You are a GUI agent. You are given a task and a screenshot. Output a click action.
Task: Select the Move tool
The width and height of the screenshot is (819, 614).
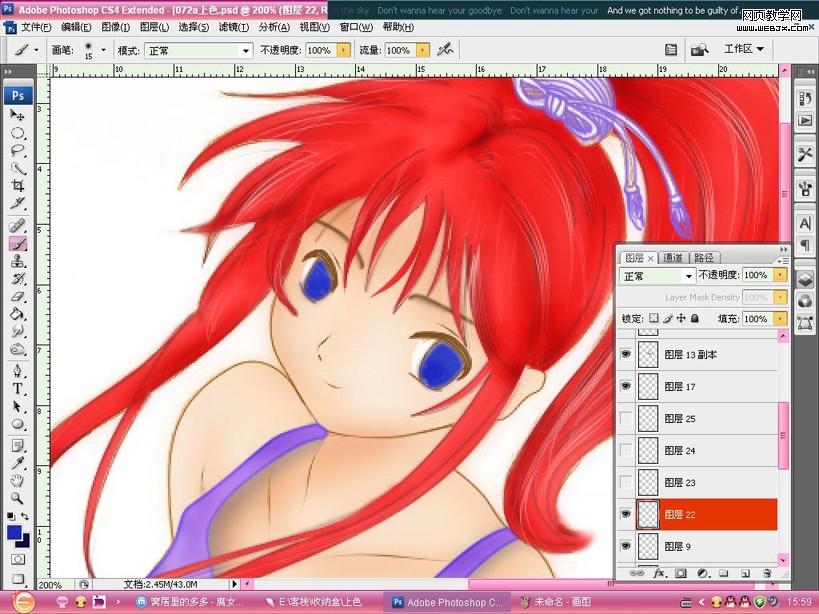click(18, 116)
